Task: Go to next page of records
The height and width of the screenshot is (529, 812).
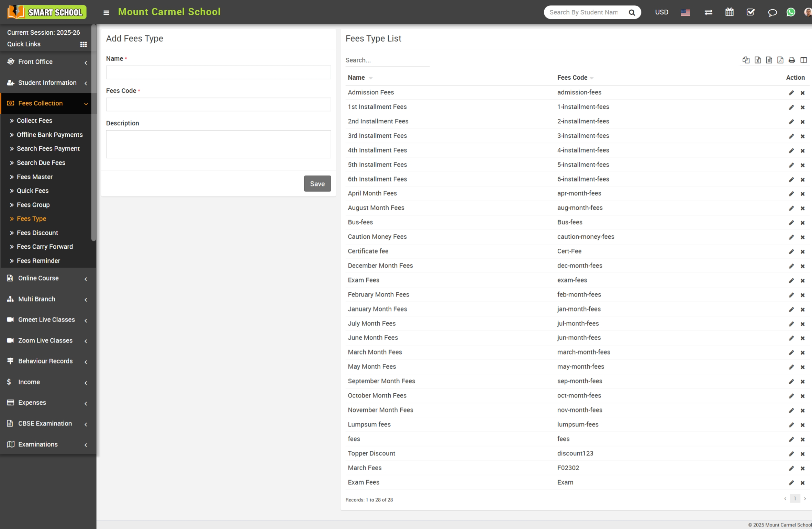Action: coord(805,498)
